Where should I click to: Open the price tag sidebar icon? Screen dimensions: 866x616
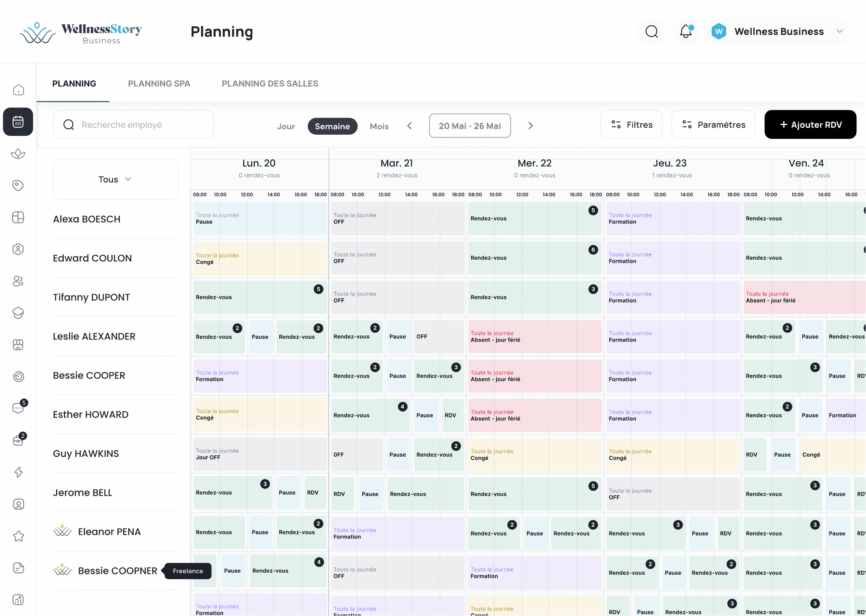[18, 185]
